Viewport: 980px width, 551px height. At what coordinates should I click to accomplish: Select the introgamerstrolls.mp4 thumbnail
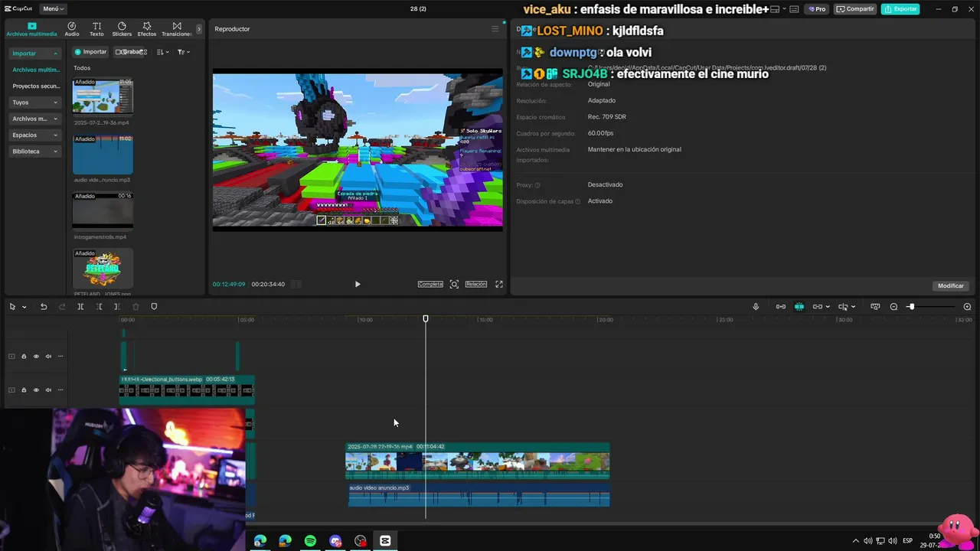coord(103,211)
